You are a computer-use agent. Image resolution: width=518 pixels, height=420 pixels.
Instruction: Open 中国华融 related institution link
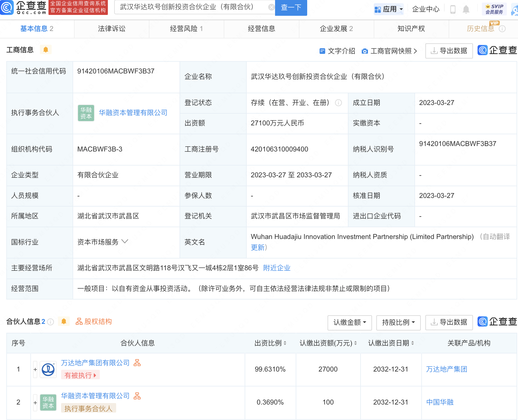[x=440, y=402]
